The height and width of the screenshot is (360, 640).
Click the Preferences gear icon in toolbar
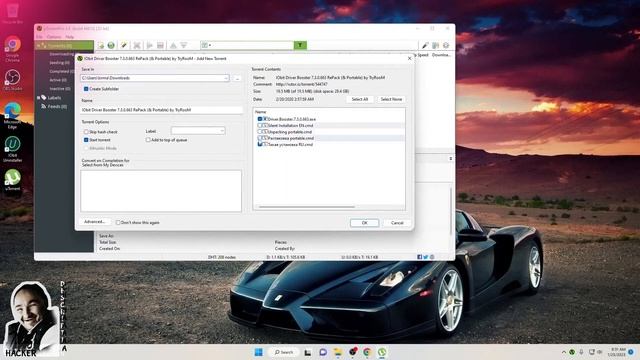tap(446, 45)
